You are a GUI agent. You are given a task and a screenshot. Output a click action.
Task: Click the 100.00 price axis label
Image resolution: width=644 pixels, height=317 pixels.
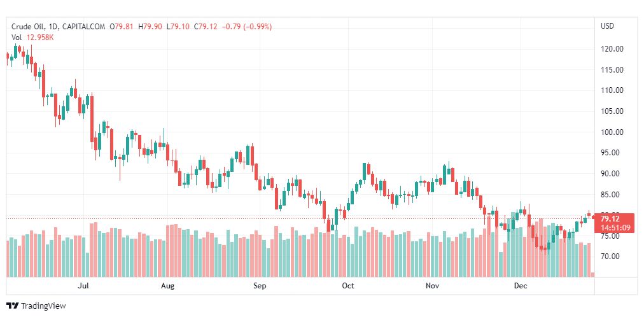(612, 132)
